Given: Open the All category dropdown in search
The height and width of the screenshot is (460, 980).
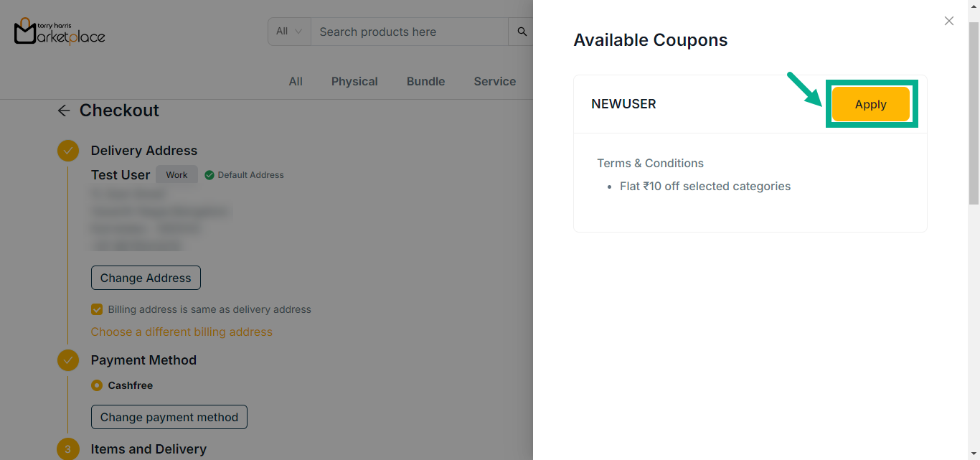Looking at the screenshot, I should [x=289, y=32].
